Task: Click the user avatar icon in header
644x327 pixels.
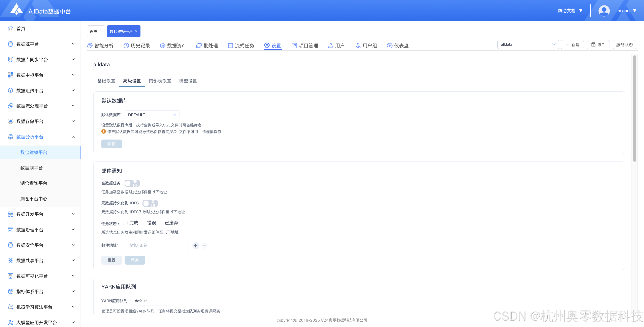Action: tap(604, 11)
